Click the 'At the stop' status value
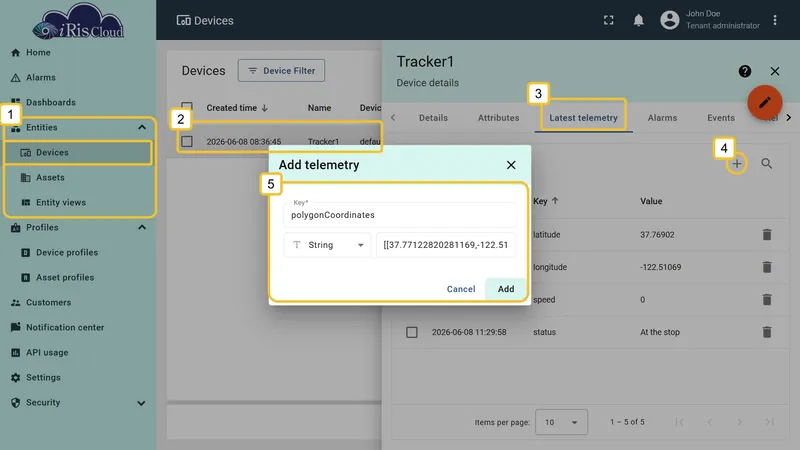Image resolution: width=800 pixels, height=450 pixels. 660,332
